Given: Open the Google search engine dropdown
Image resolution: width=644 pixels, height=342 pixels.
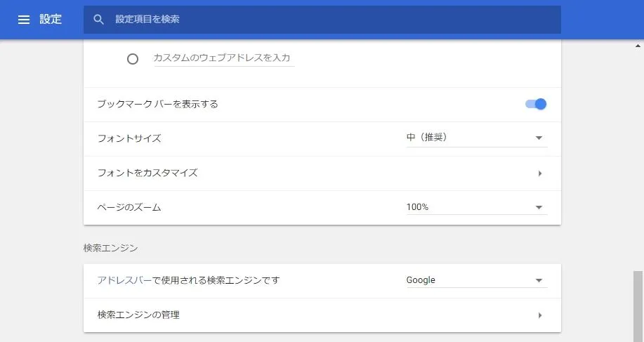Looking at the screenshot, I should 476,280.
